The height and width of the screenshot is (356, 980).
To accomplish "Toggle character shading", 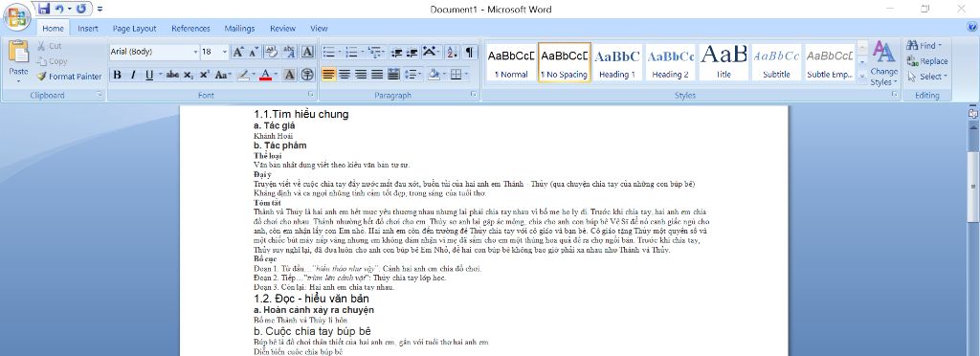I will point(289,75).
